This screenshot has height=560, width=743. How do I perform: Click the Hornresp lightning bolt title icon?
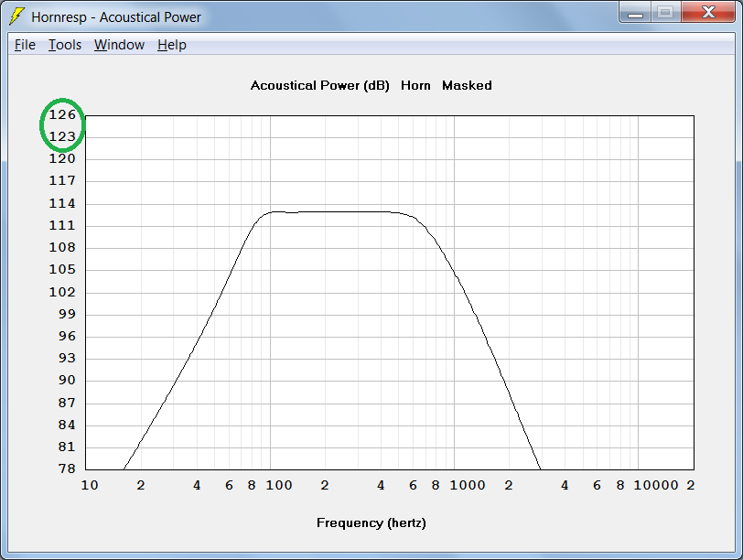point(17,16)
